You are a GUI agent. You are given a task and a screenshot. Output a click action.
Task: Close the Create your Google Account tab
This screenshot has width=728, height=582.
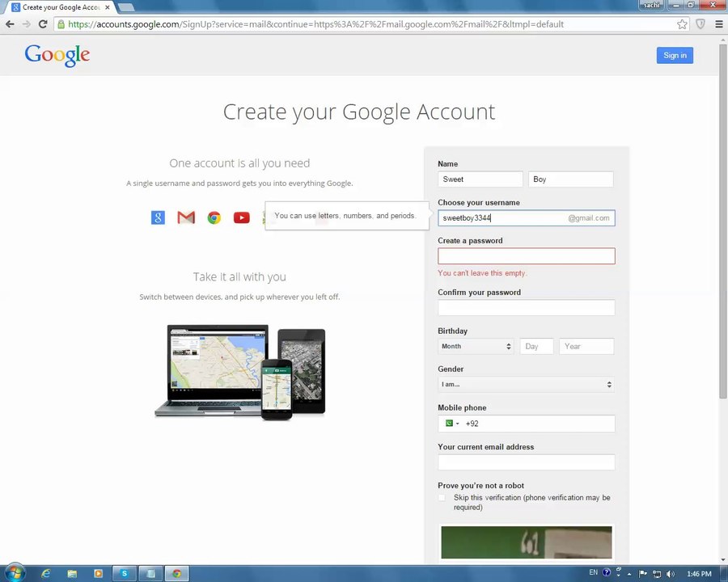(108, 7)
